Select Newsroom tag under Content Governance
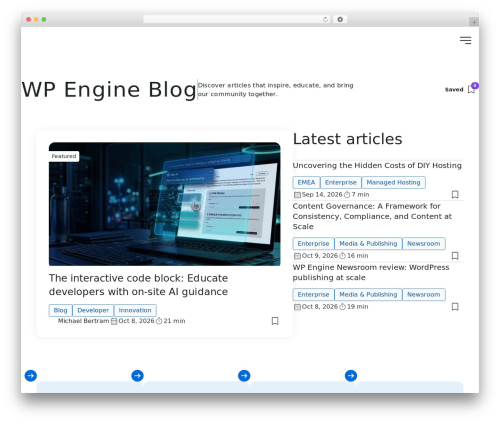This screenshot has width=500, height=423. [x=424, y=244]
